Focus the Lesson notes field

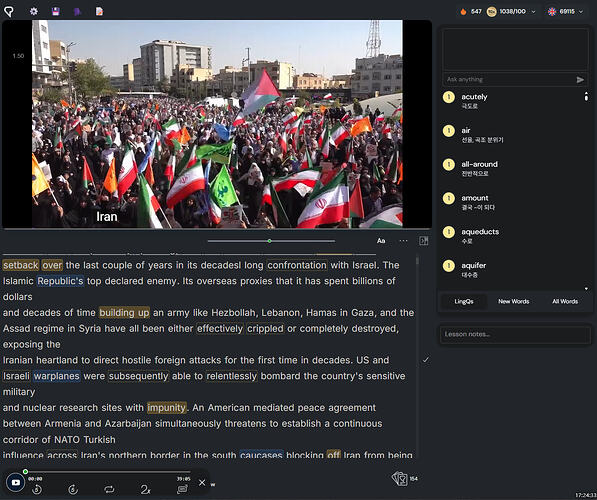point(515,334)
